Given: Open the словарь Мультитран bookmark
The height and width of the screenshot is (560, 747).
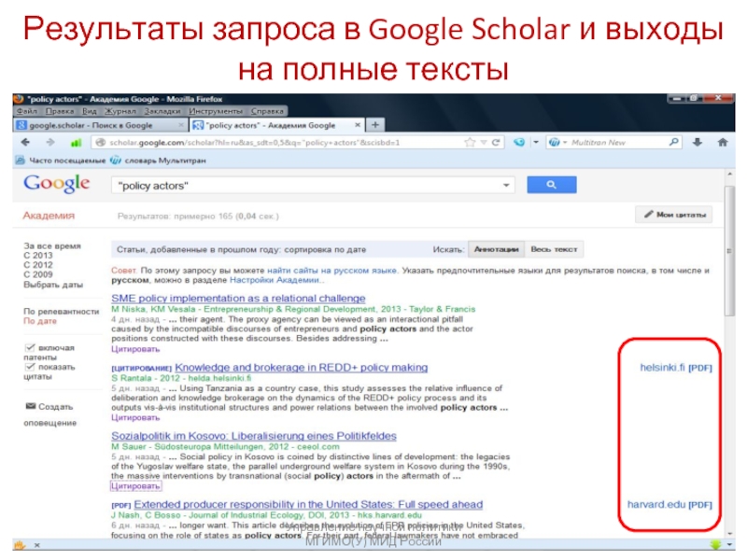Looking at the screenshot, I should pyautogui.click(x=159, y=160).
